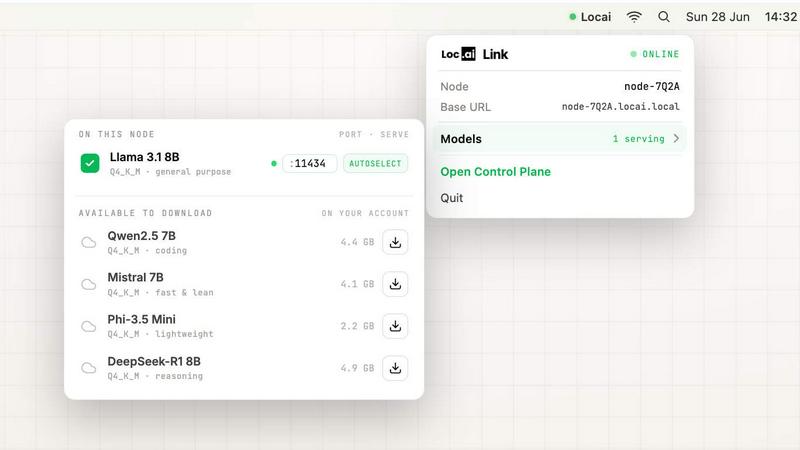
Task: Click 'Q4_K_M · general purpose' subtitle
Action: coord(170,172)
